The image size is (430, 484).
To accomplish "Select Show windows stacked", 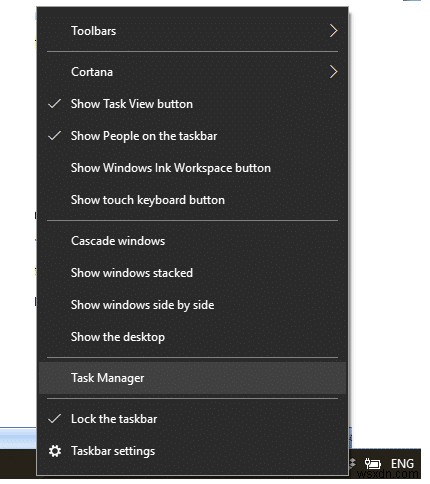I will click(192, 273).
